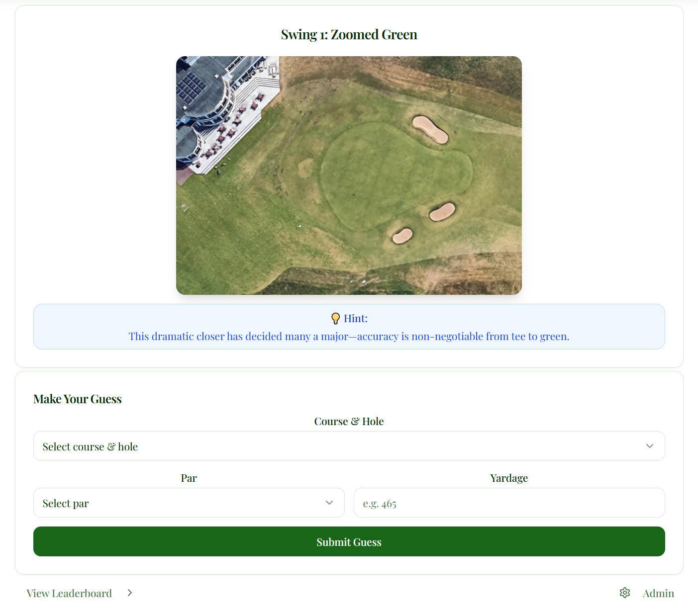Click the chevron beside View Leaderboard
This screenshot has width=698, height=616.
point(130,593)
